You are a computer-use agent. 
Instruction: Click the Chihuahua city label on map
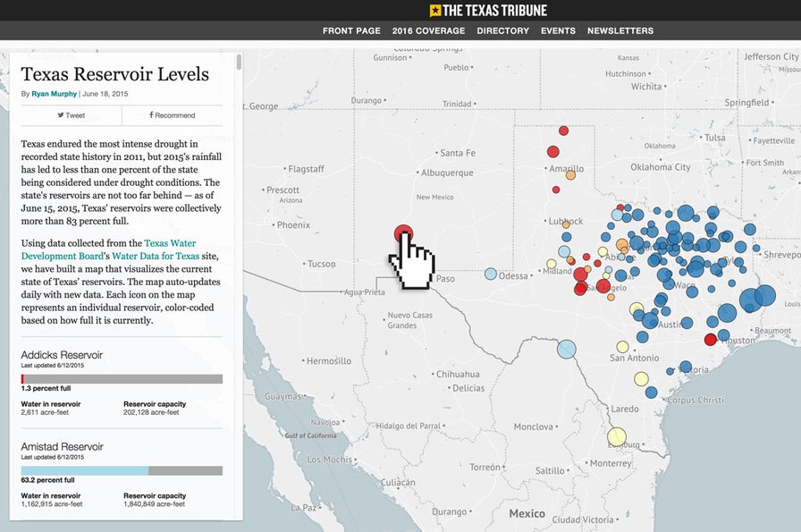coord(458,374)
